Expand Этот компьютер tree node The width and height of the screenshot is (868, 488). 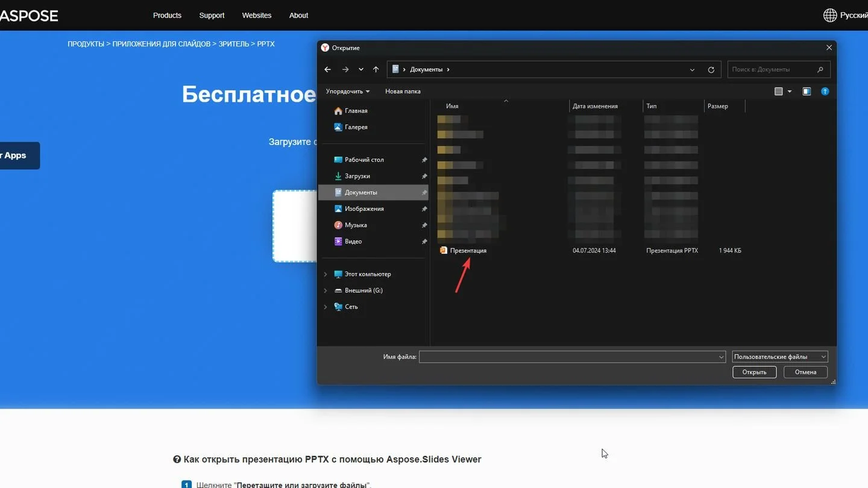point(325,274)
